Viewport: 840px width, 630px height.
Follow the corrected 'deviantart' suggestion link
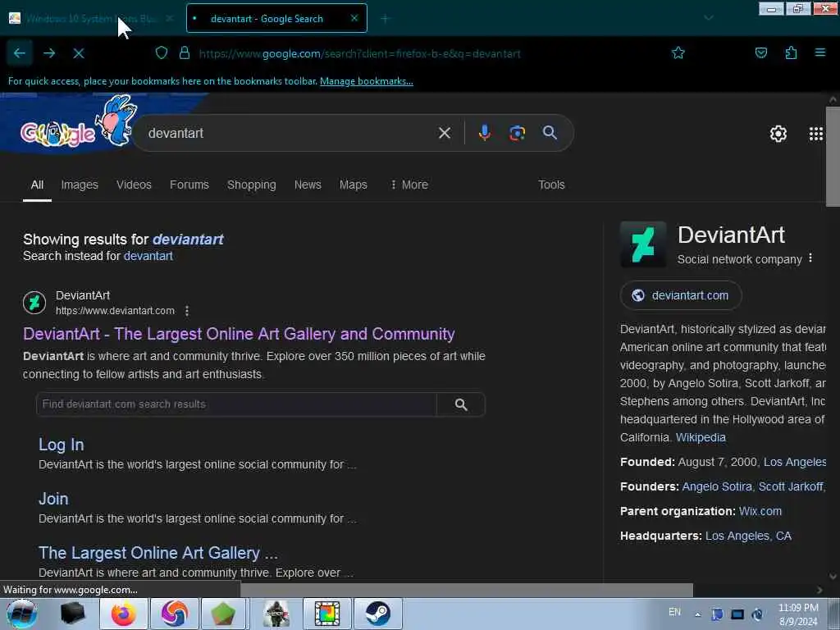coord(188,240)
